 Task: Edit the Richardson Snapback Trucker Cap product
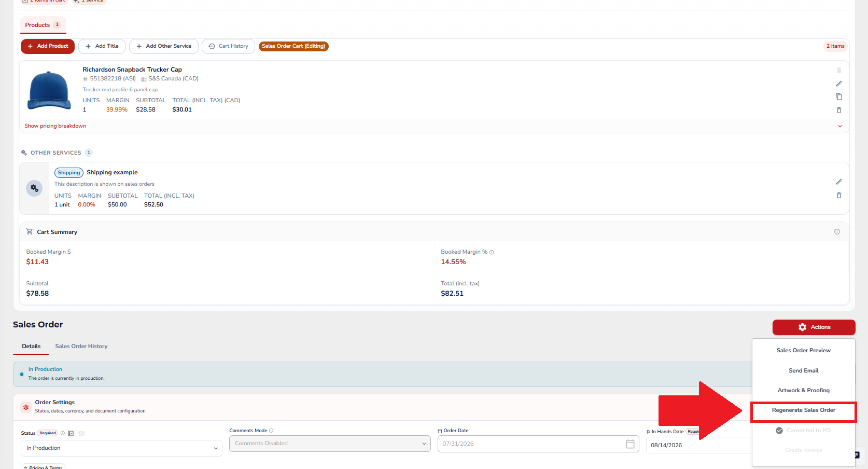(839, 84)
